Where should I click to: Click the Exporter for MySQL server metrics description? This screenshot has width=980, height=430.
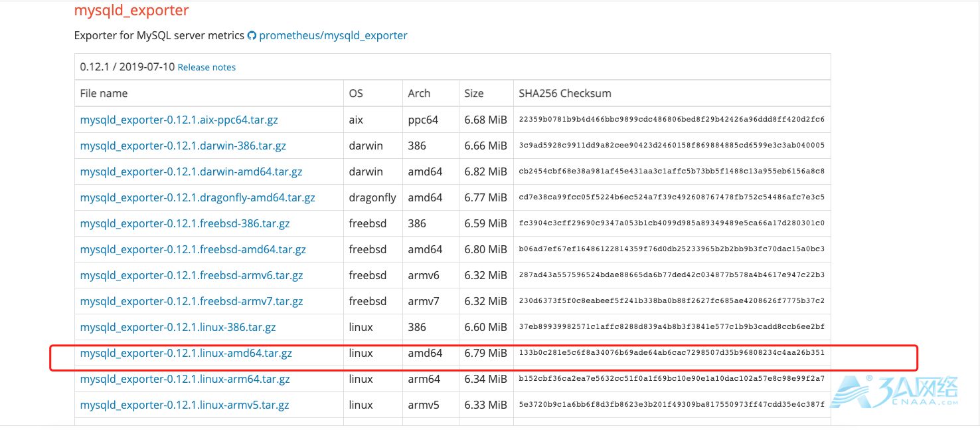tap(159, 35)
